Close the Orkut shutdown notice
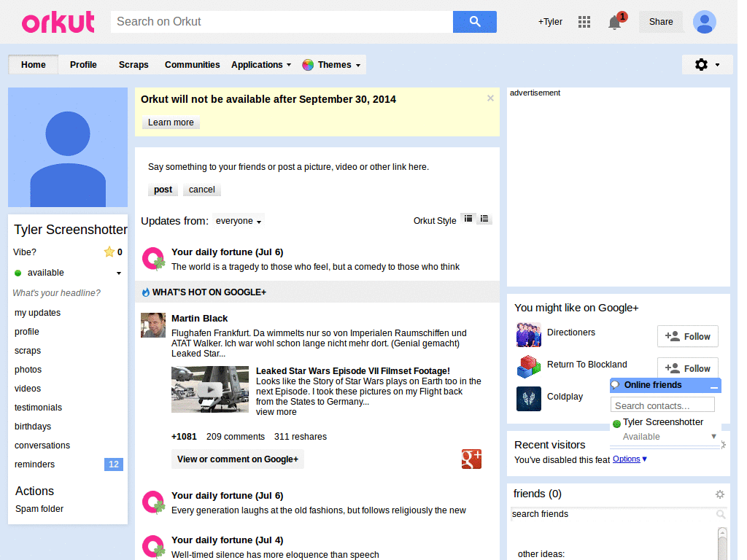This screenshot has height=560, width=747. 490,98
